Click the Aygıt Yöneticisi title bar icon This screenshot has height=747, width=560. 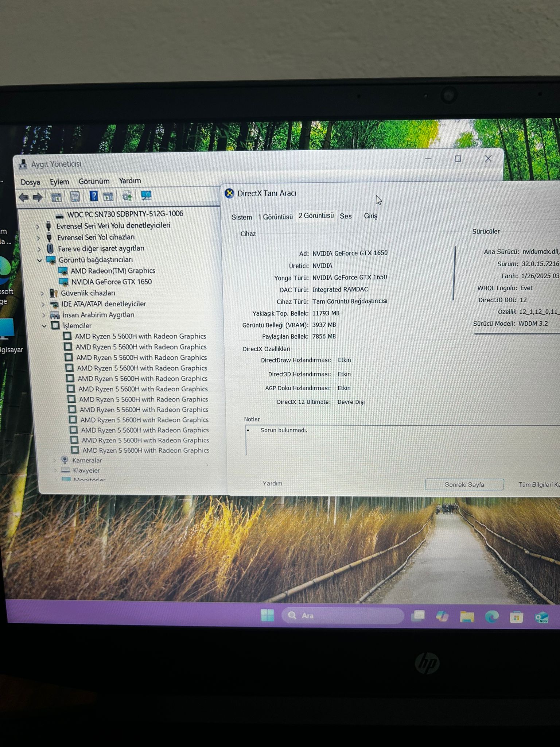[x=23, y=165]
